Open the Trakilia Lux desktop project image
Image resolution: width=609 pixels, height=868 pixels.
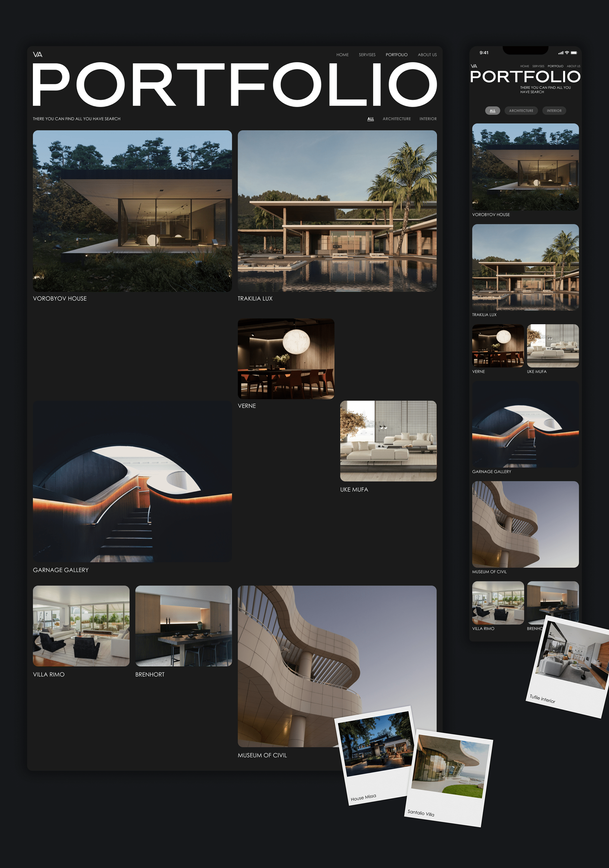click(x=337, y=211)
